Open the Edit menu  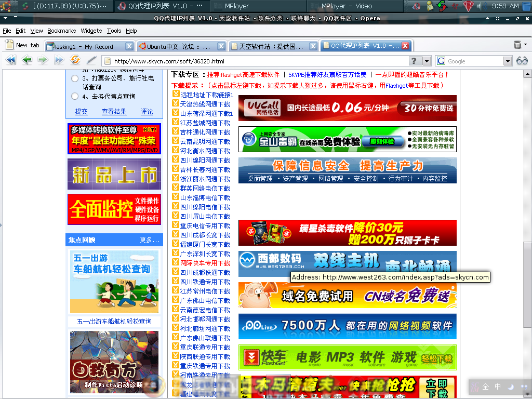(20, 31)
